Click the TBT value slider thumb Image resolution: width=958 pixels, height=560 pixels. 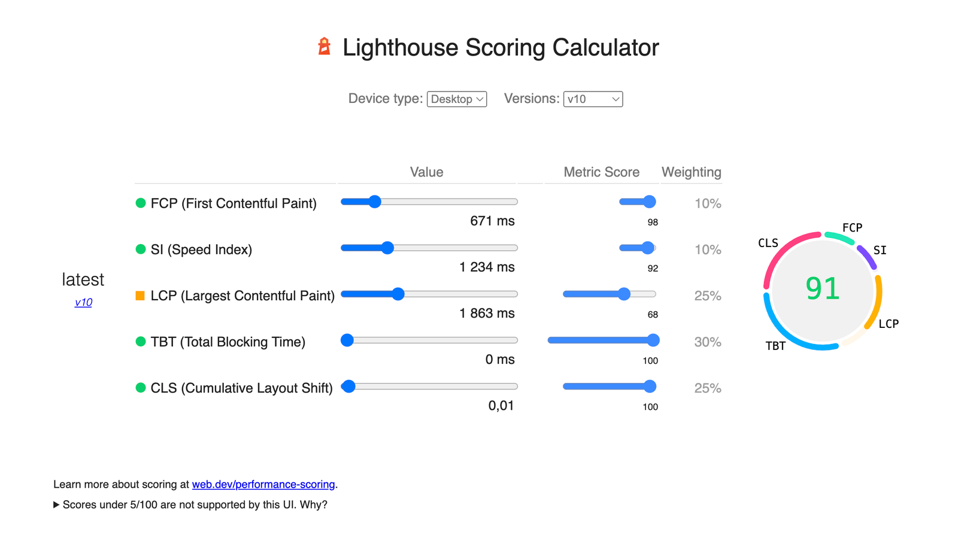coord(347,340)
